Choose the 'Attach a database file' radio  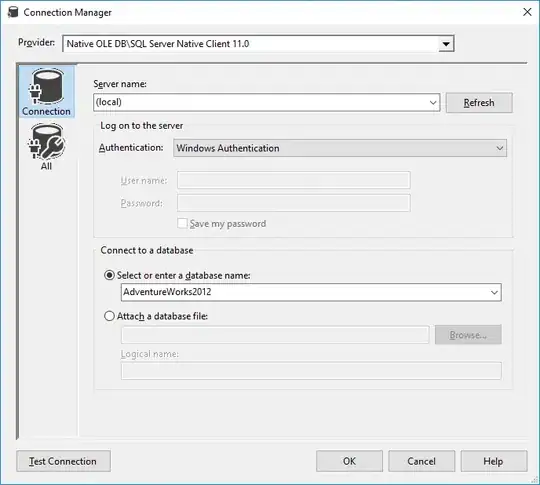click(109, 316)
